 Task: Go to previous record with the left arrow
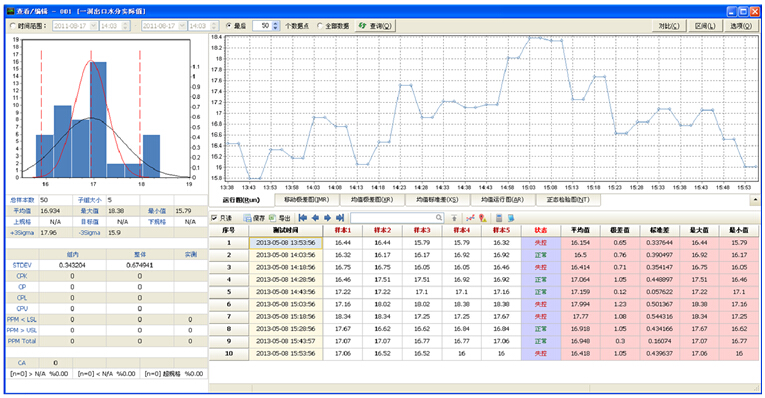click(x=315, y=218)
